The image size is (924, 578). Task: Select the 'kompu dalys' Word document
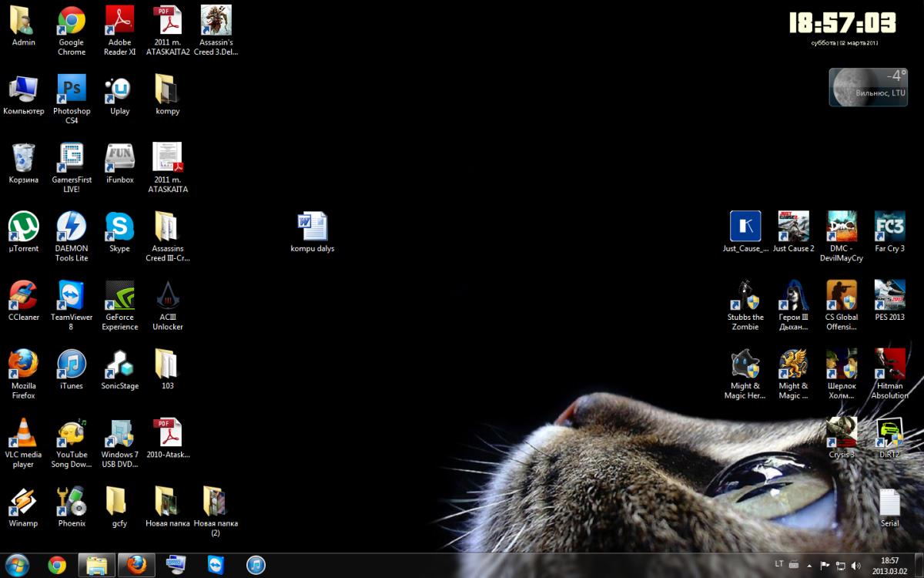pyautogui.click(x=313, y=227)
